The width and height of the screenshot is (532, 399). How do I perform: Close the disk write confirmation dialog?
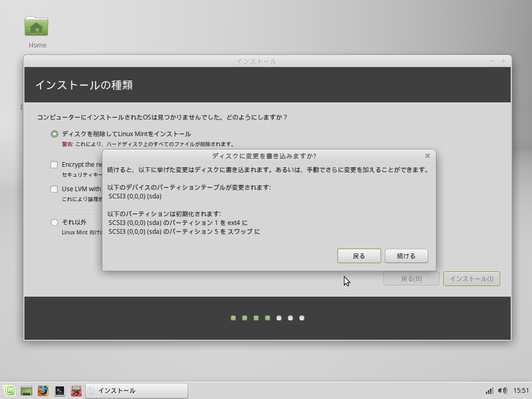coord(428,156)
